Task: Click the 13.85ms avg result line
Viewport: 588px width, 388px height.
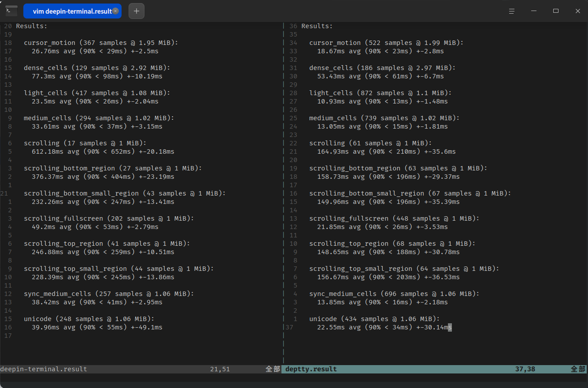Action: [x=382, y=302]
